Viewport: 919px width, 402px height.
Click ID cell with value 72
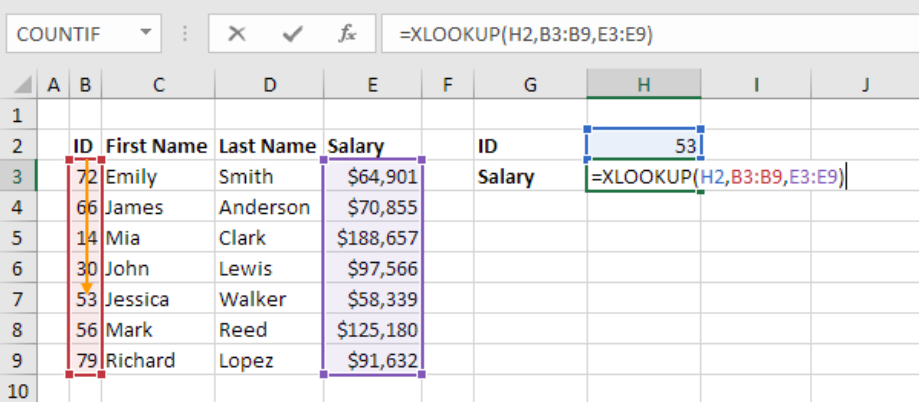[86, 176]
